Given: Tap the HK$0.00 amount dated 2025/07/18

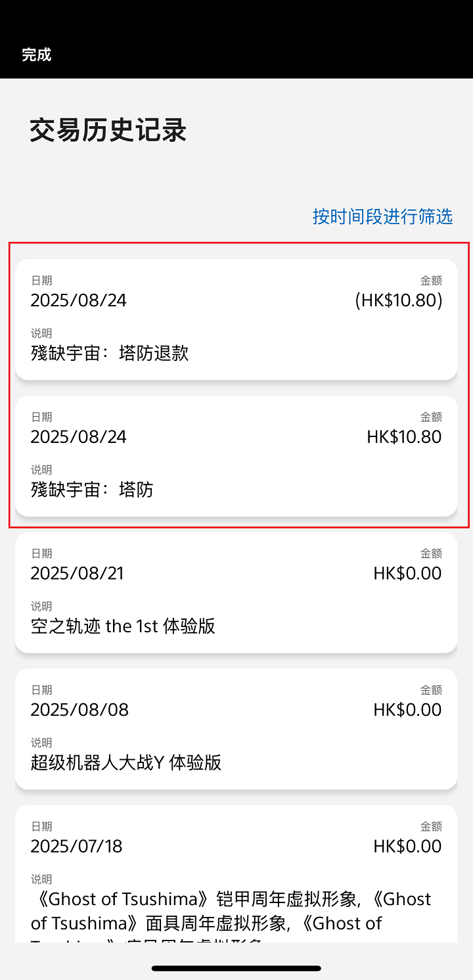Looking at the screenshot, I should [407, 846].
